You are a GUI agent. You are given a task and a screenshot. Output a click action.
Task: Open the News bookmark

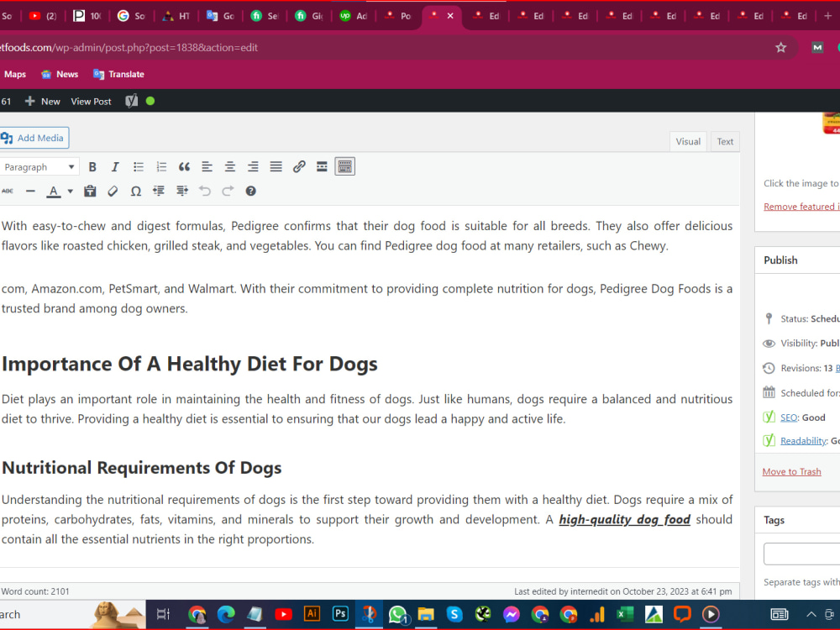60,75
